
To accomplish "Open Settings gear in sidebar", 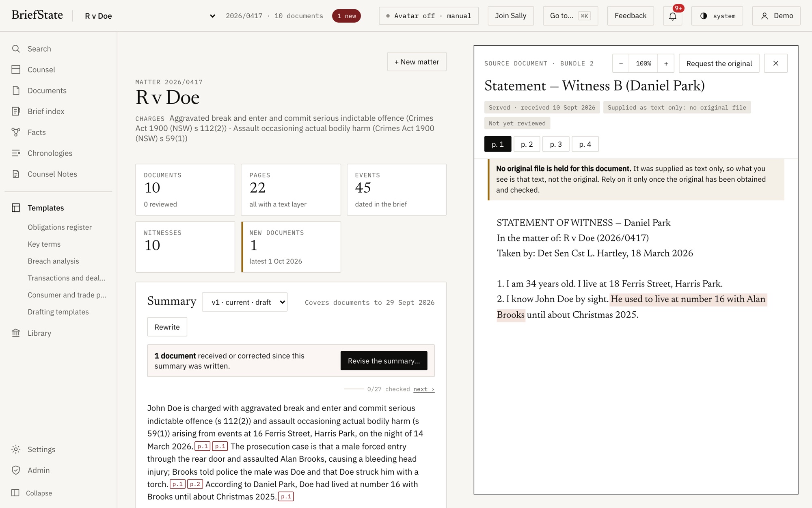I will 16,449.
